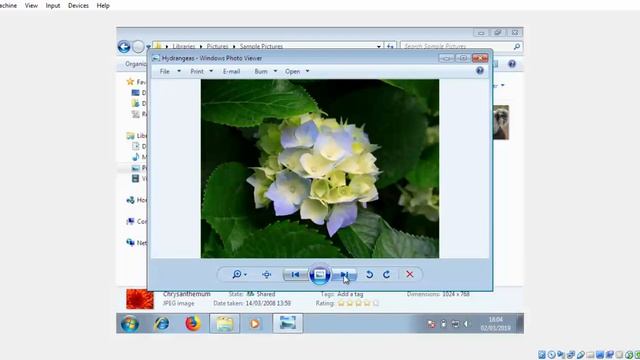Click the Actual size fit-to-window icon
640x360 pixels.
[x=267, y=275]
